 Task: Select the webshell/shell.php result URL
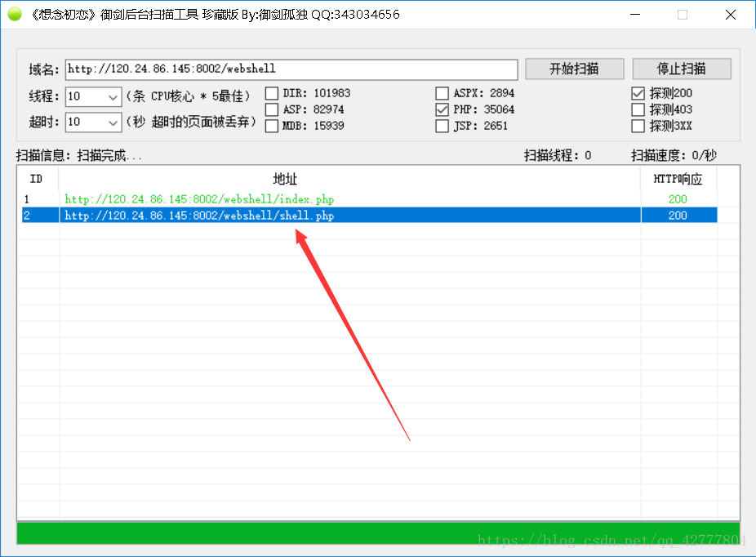199,216
